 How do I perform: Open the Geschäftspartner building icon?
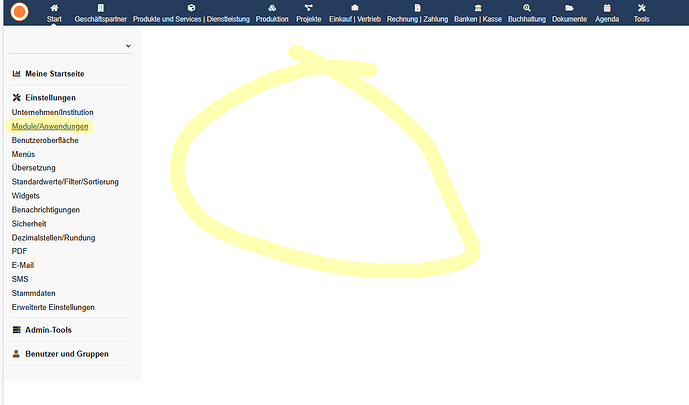(x=101, y=8)
